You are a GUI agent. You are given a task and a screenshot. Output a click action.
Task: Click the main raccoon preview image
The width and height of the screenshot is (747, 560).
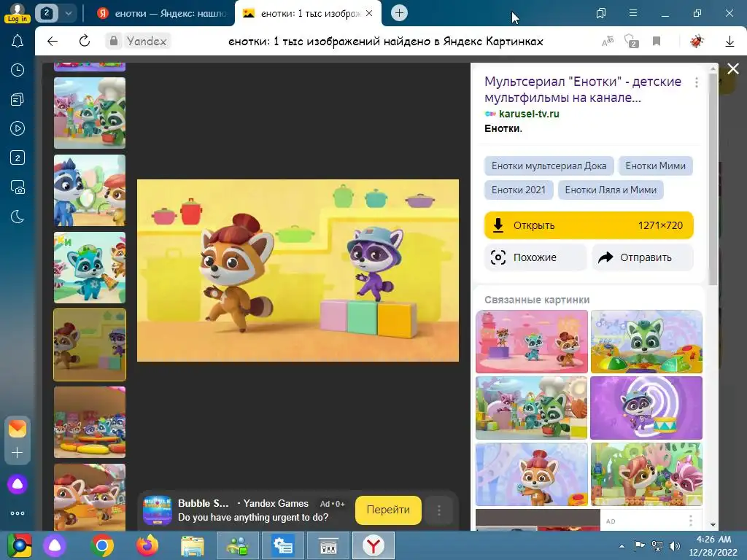pyautogui.click(x=298, y=271)
